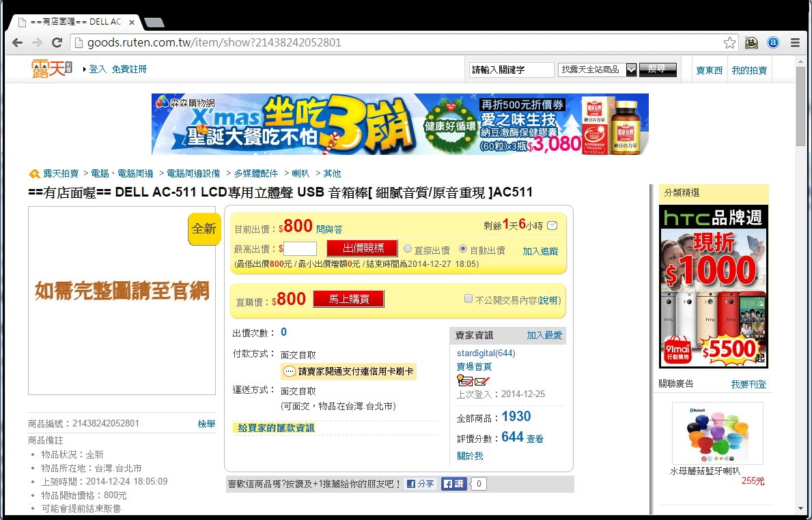
Task: Click the 檢舉 report link
Action: pos(206,424)
